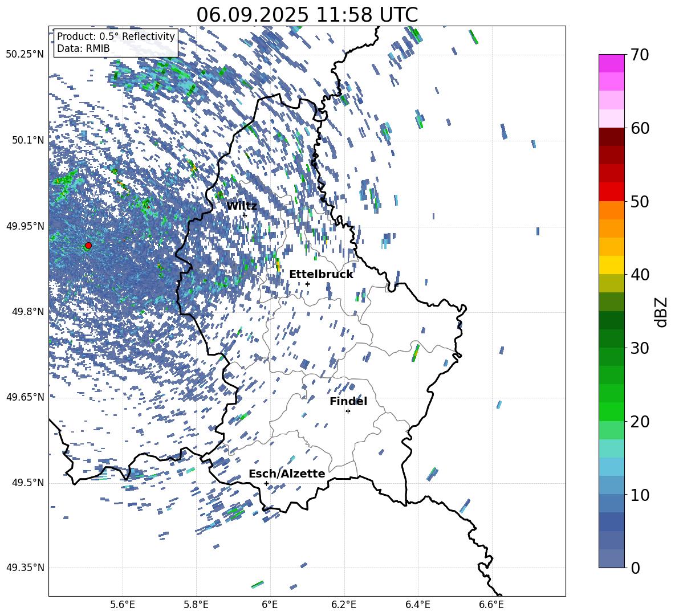Click the 40 value on the colorbar
Viewport: 675px width, 616px height.
click(640, 275)
